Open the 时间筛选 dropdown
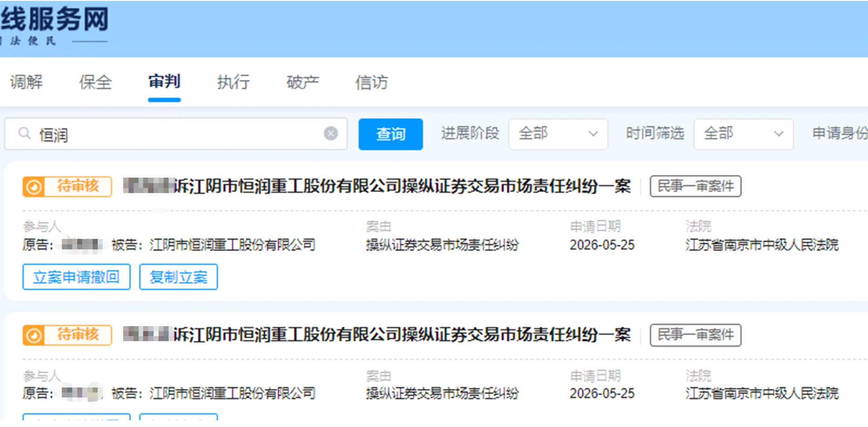This screenshot has width=868, height=427. tap(743, 134)
